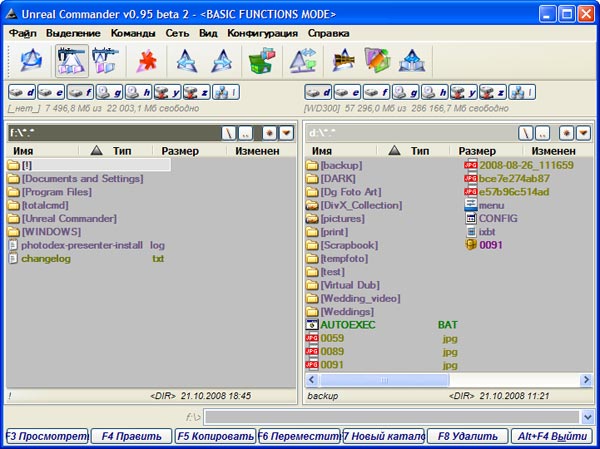Click right panel horizontal scrollbar left arrow
600x449 pixels.
(x=311, y=380)
